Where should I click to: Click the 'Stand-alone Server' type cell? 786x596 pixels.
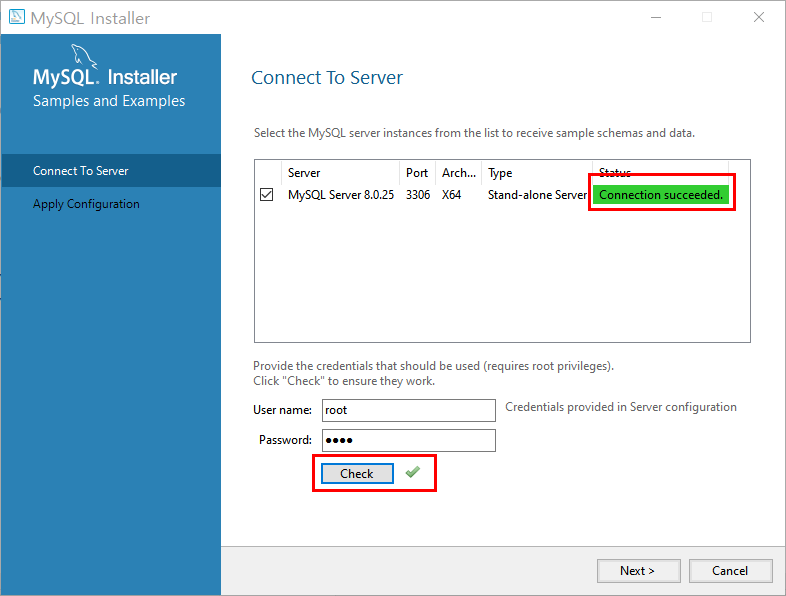(537, 195)
